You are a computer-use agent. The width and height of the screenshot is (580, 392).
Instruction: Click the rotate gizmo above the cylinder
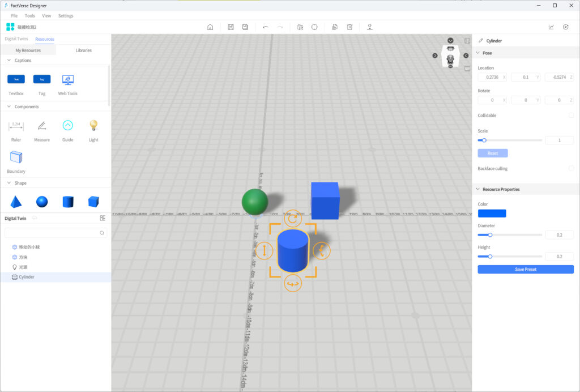[293, 219]
